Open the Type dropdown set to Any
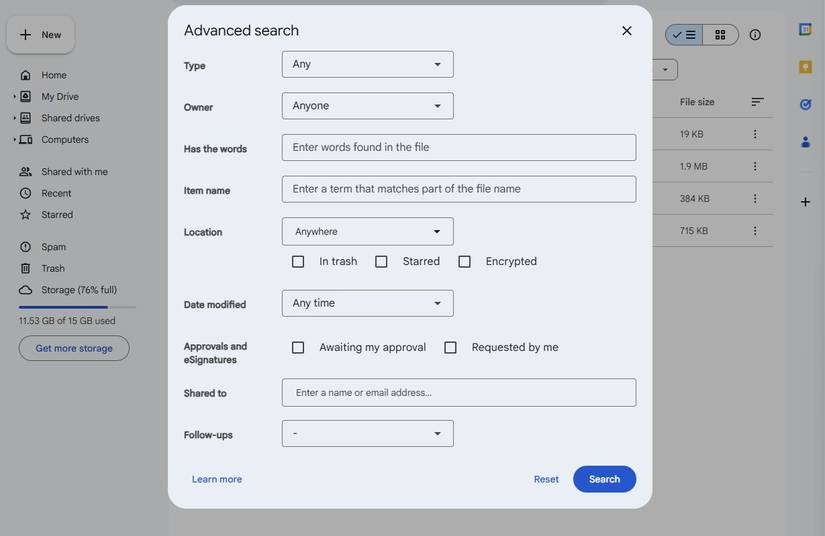 click(x=367, y=64)
